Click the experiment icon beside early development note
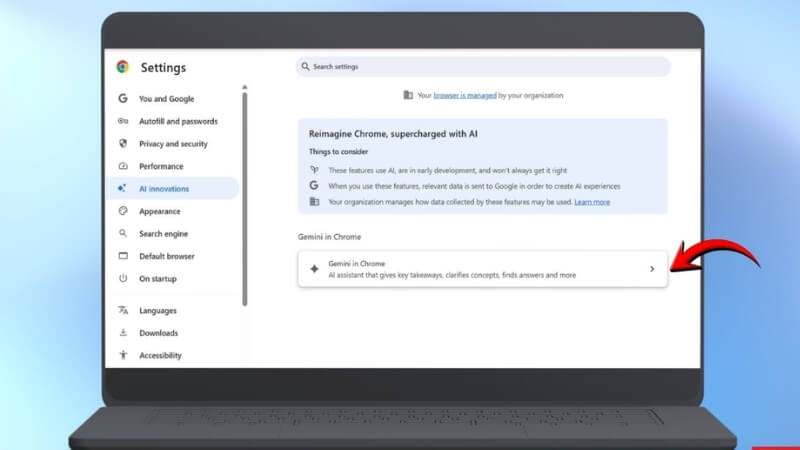This screenshot has width=800, height=450. 314,169
